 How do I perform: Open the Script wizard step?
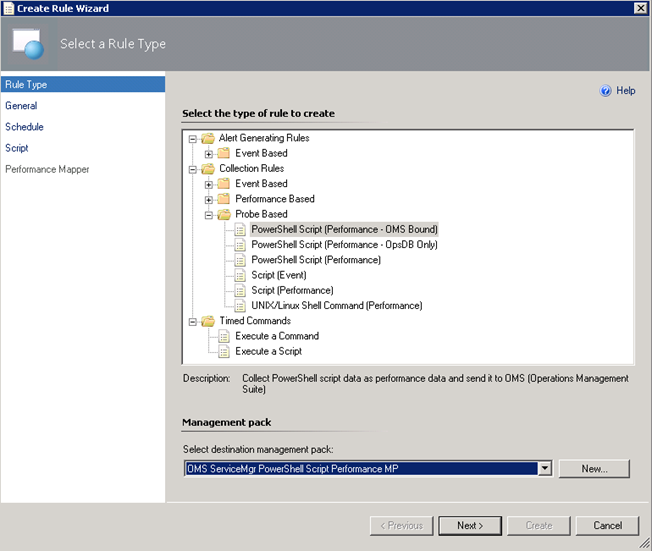[x=17, y=148]
